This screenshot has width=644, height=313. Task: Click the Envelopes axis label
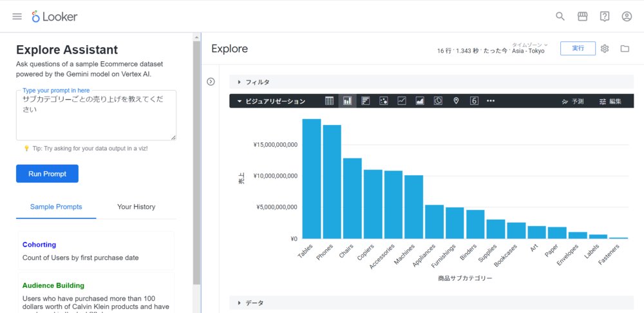567,254
